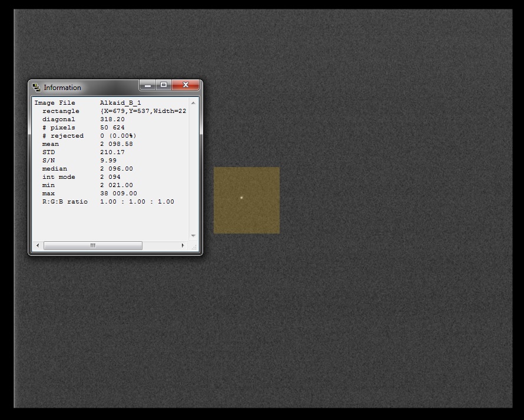Minimize the Information window
The image size is (524, 420).
coord(148,85)
